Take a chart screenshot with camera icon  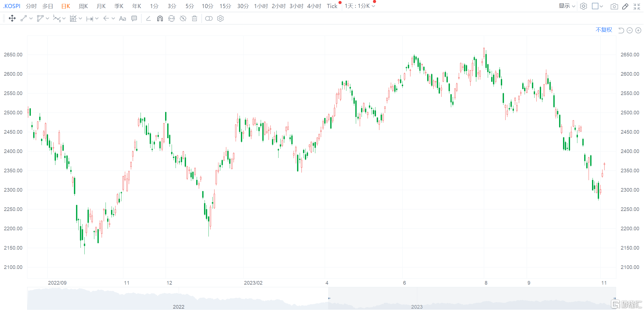614,6
